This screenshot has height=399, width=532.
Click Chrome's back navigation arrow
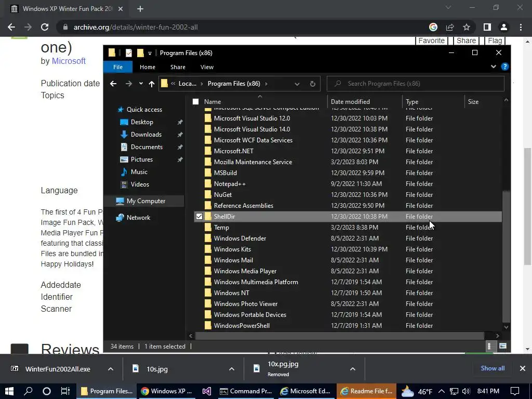pos(11,27)
